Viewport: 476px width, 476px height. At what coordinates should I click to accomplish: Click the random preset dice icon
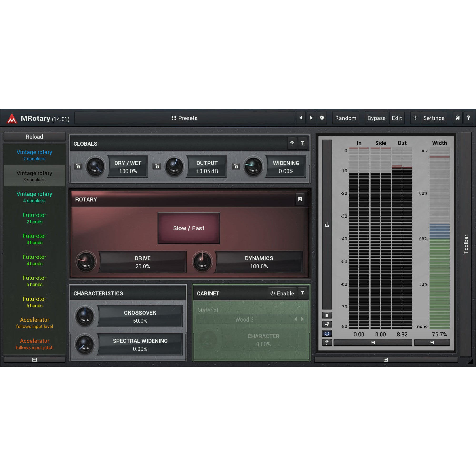322,118
